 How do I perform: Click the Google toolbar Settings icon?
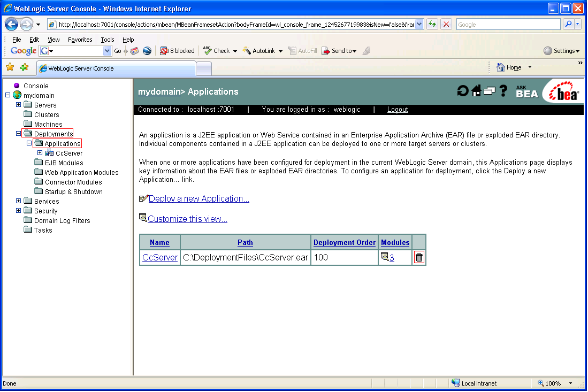click(x=548, y=51)
